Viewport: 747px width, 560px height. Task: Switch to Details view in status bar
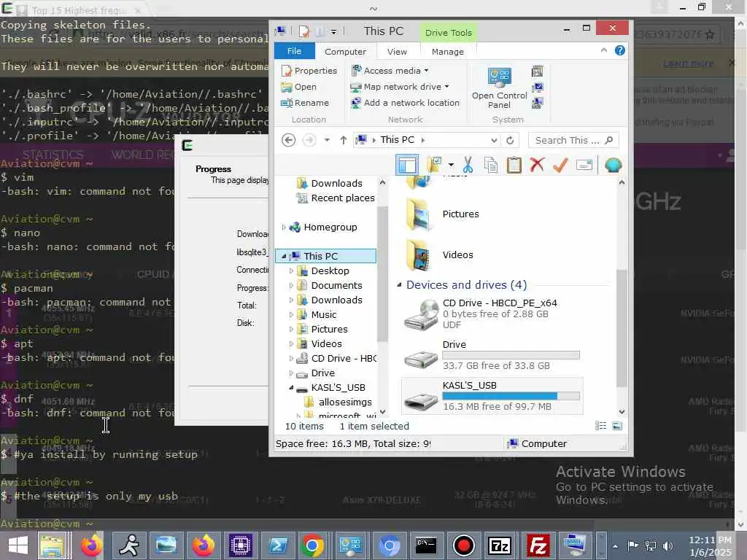point(600,426)
